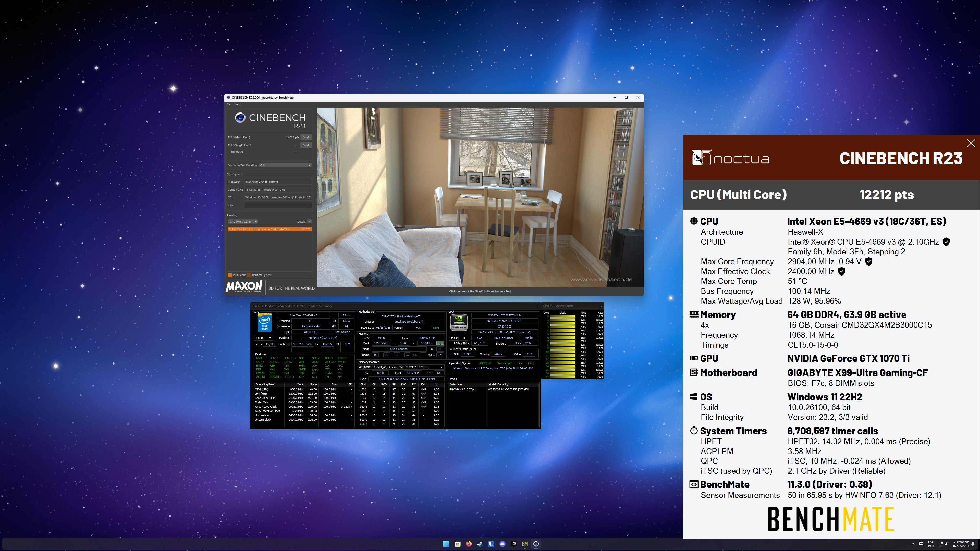Click the empty Info field

click(278, 205)
